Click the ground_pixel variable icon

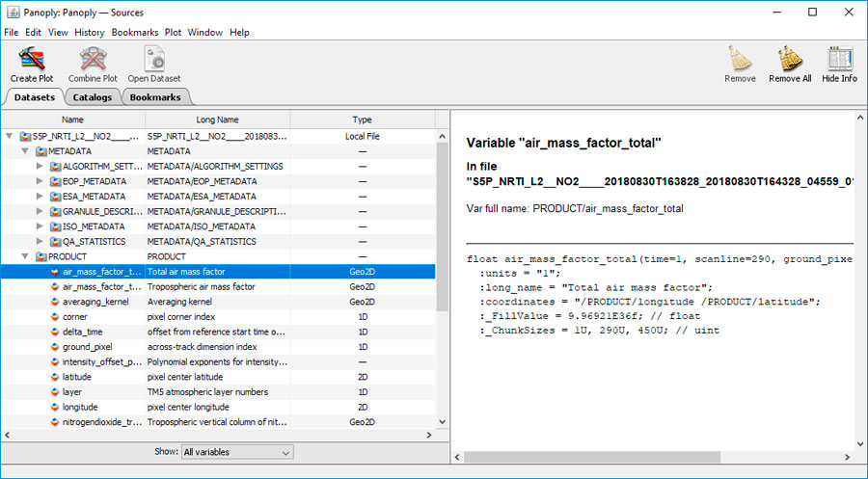pos(55,347)
